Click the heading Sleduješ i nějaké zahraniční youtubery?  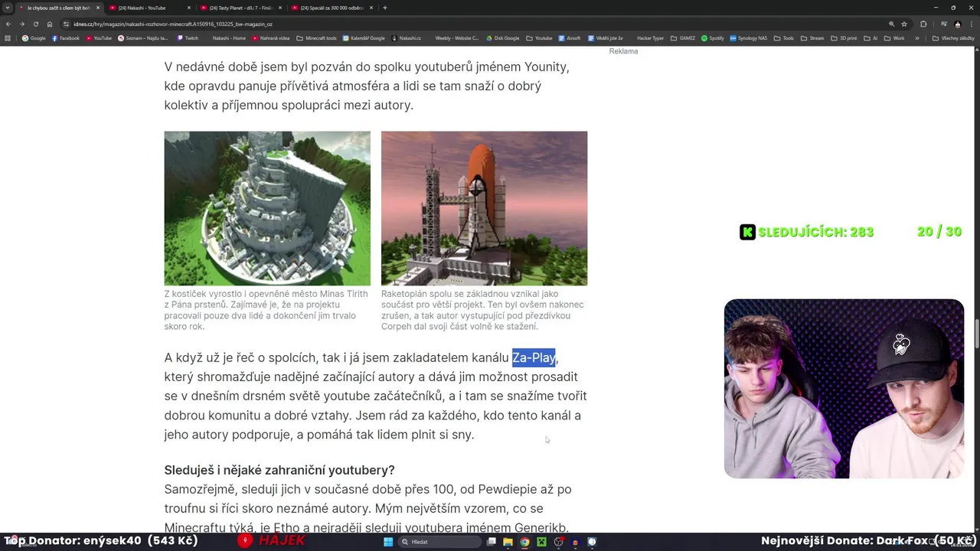279,470
